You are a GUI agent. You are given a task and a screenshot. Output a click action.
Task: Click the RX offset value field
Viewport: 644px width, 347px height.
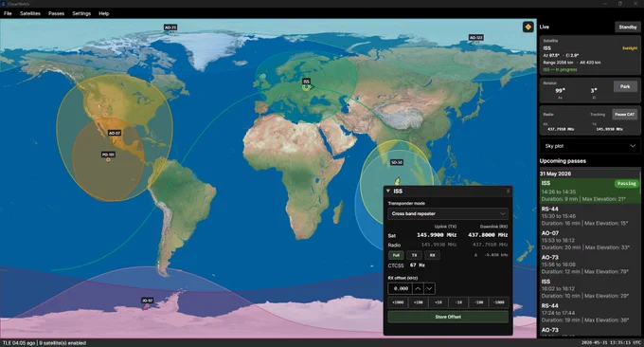click(400, 288)
